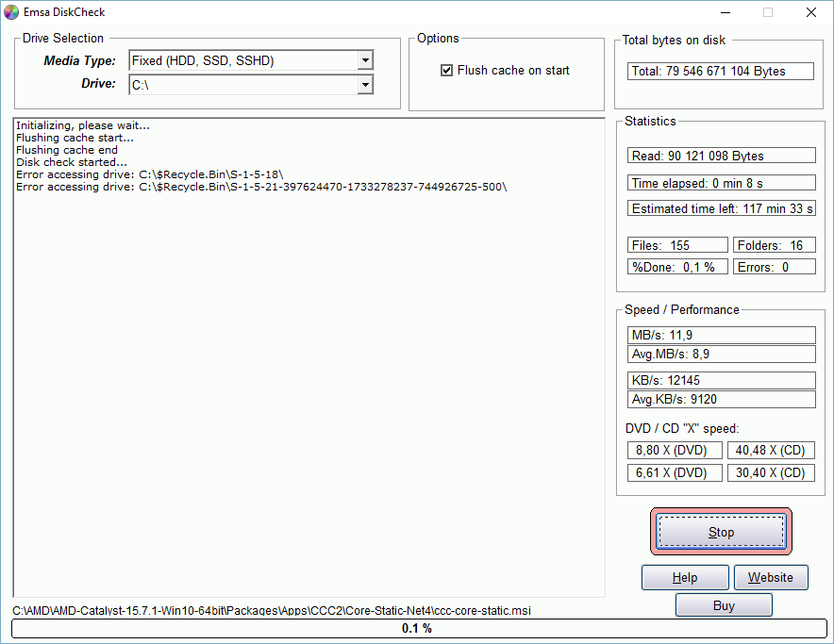The width and height of the screenshot is (834, 644).
Task: Click the Total 79 546 671 104 Bytes field
Action: [x=720, y=72]
